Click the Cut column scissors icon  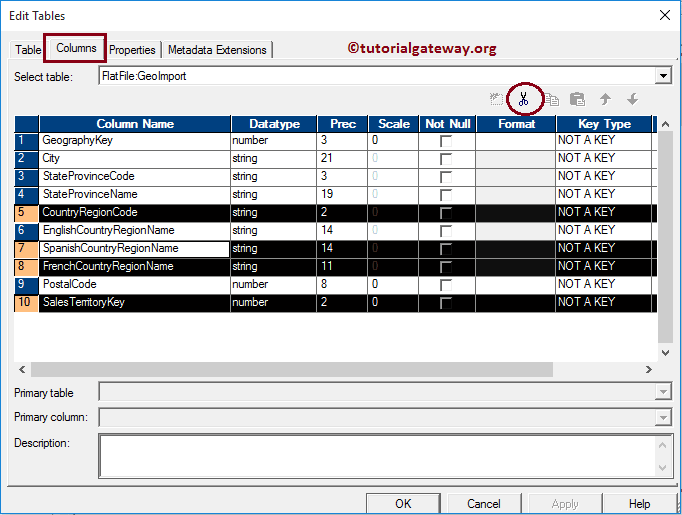(x=524, y=99)
